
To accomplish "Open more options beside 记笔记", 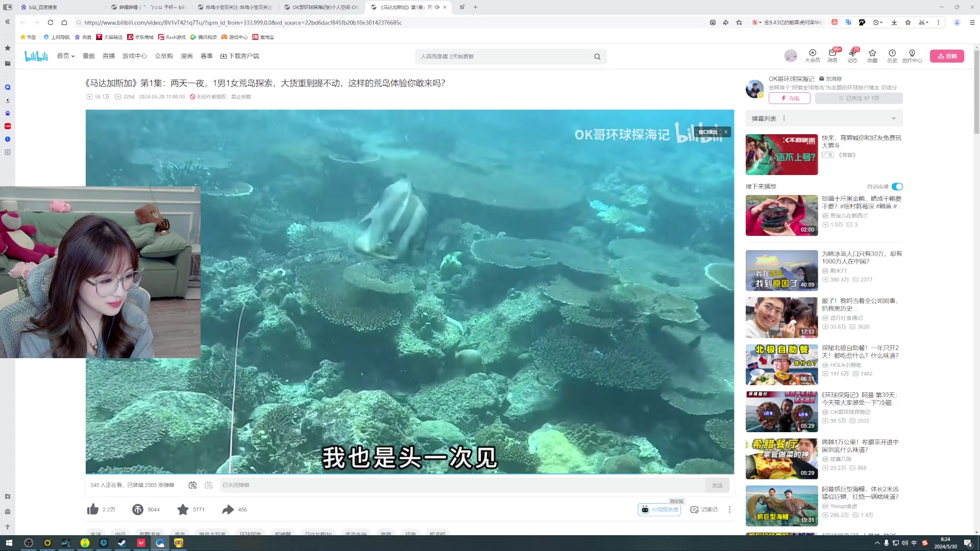I will (729, 509).
